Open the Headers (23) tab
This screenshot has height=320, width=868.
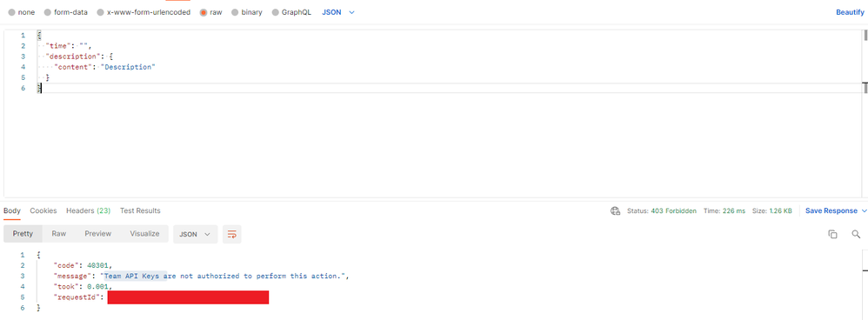point(88,211)
